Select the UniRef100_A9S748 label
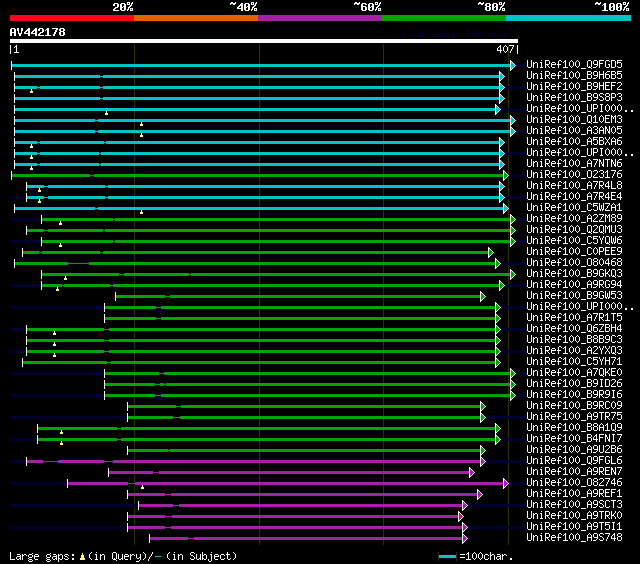Screen dimensions: 640x564 574,538
